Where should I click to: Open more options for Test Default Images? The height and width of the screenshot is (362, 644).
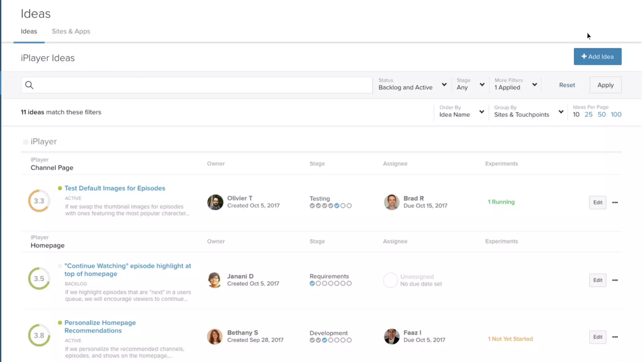coord(615,203)
